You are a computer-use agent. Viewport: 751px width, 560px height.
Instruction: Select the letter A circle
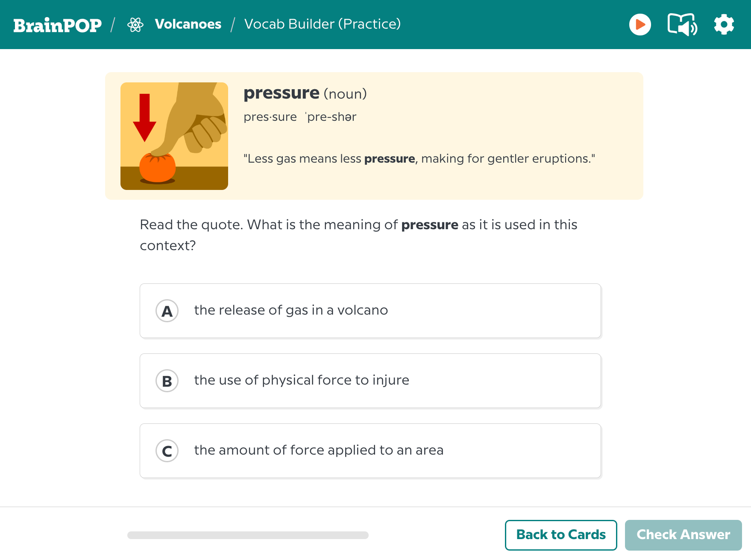167,311
